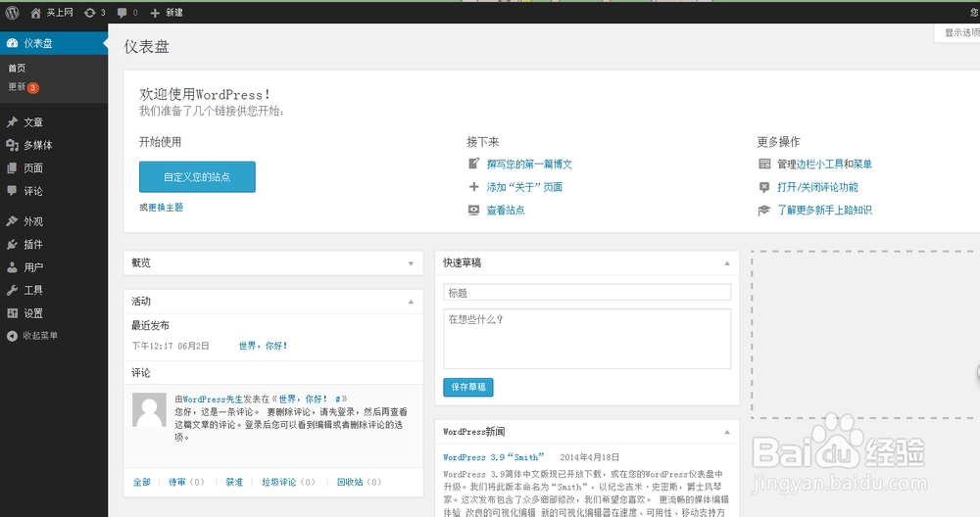This screenshot has width=980, height=517.
Task: Follow the 打开/关闭评论功能 link
Action: 817,187
